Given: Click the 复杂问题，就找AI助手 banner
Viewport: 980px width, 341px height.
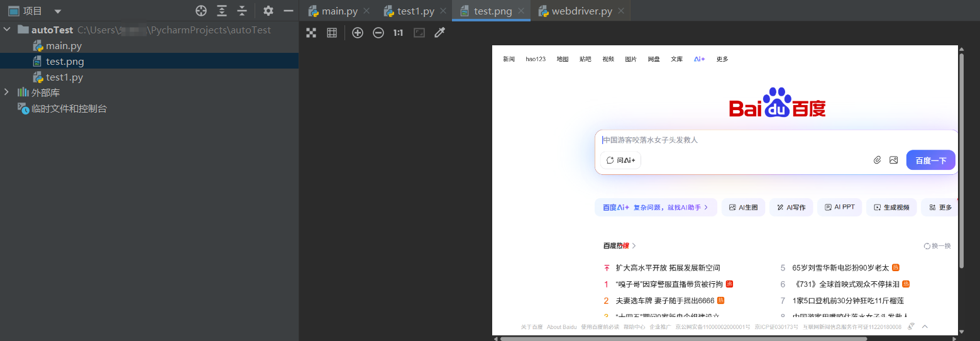Looking at the screenshot, I should (x=656, y=207).
